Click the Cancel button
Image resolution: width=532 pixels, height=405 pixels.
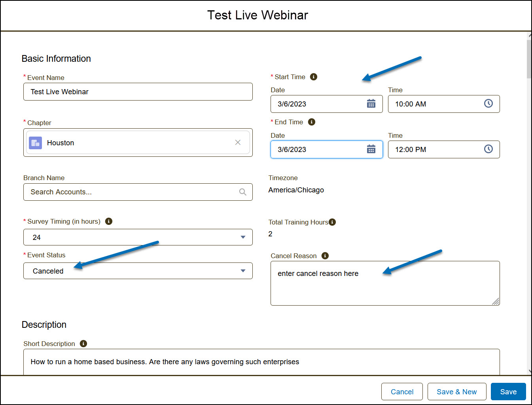(x=402, y=392)
